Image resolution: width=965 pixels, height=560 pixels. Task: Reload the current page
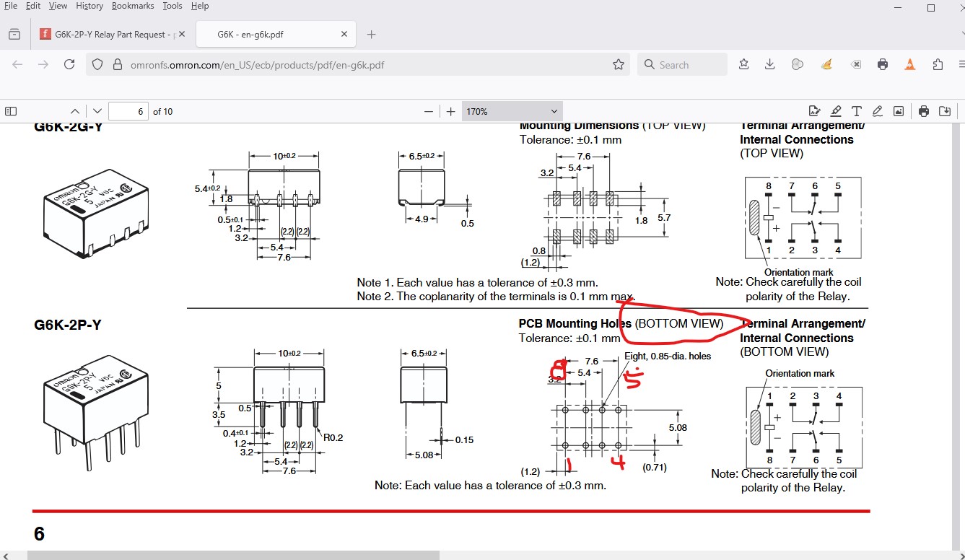[x=69, y=64]
